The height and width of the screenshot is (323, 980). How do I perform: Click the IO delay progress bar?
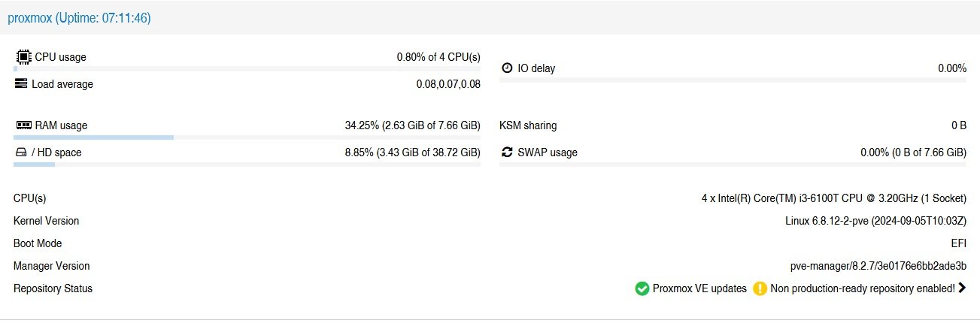(733, 81)
